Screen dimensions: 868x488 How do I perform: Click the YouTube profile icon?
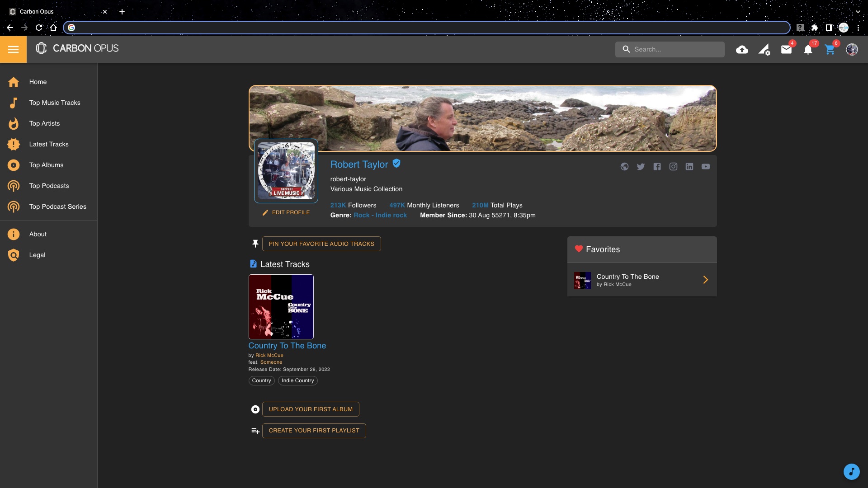705,167
